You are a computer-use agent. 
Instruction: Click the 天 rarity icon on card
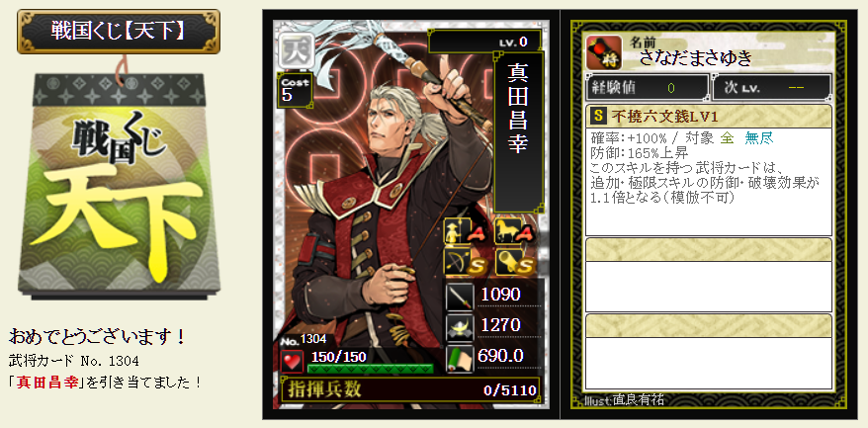[x=292, y=47]
